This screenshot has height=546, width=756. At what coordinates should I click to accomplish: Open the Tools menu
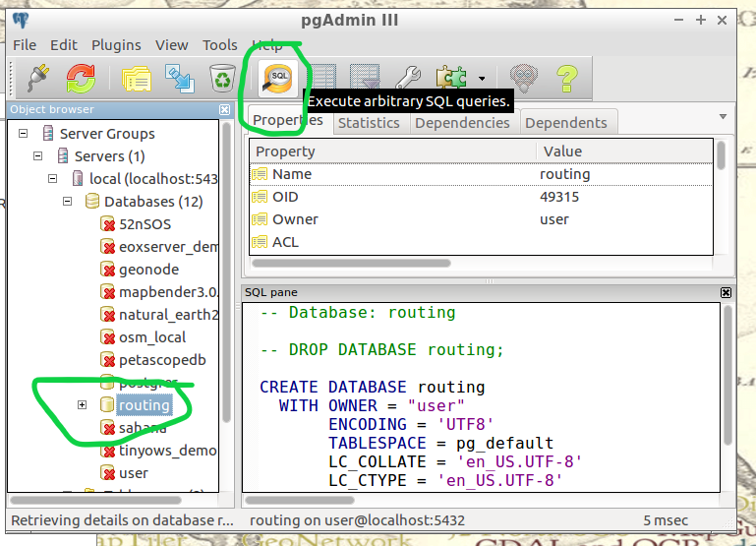[219, 45]
